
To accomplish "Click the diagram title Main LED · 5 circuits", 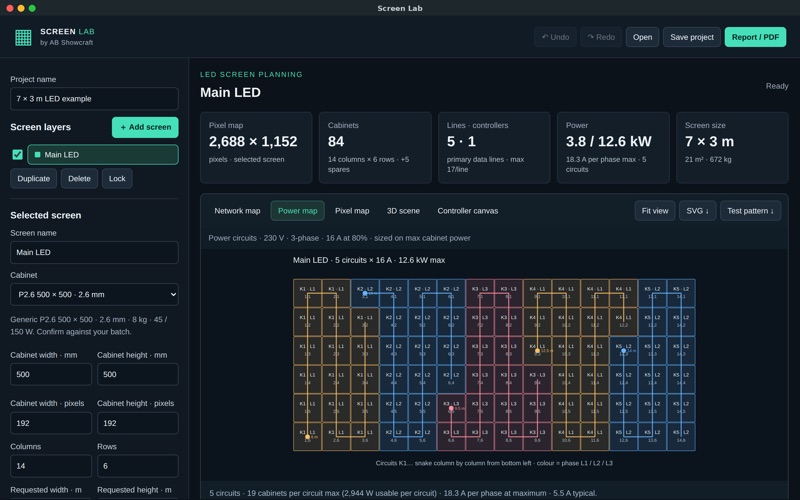I will (369, 260).
